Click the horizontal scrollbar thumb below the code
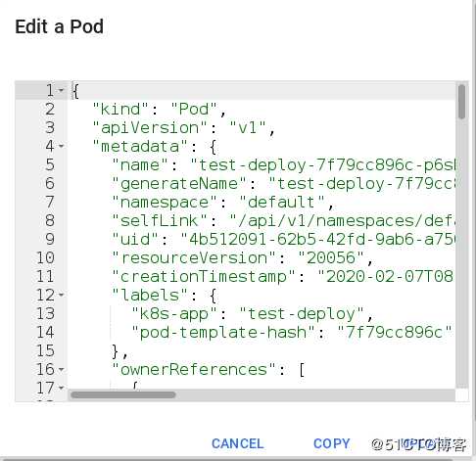 pyautogui.click(x=123, y=395)
